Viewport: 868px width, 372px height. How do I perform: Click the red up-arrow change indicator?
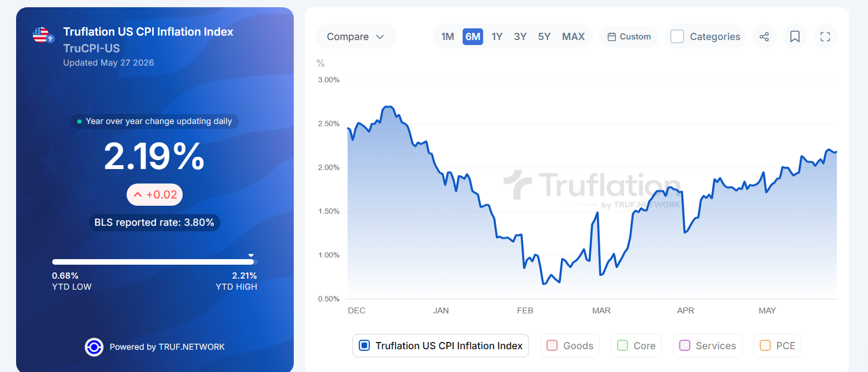pos(138,195)
